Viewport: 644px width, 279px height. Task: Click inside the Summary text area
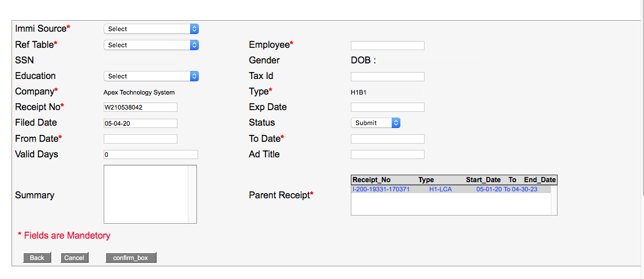tap(146, 194)
